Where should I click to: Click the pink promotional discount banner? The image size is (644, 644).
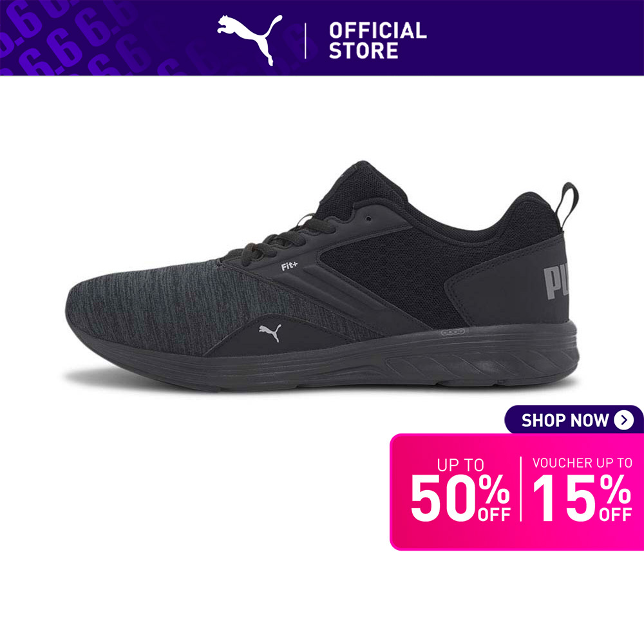click(x=516, y=491)
